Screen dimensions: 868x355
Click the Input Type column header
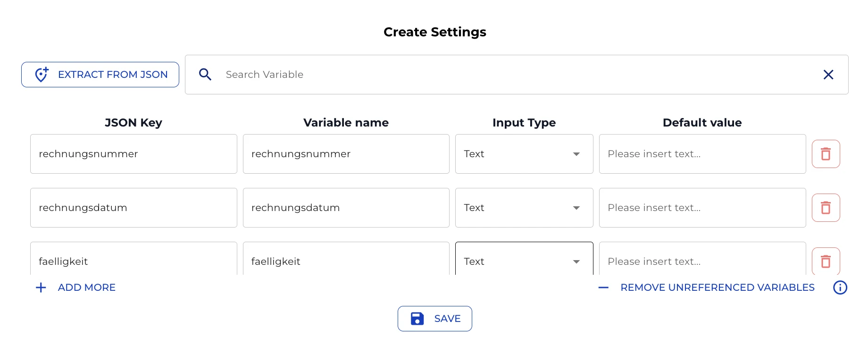524,123
